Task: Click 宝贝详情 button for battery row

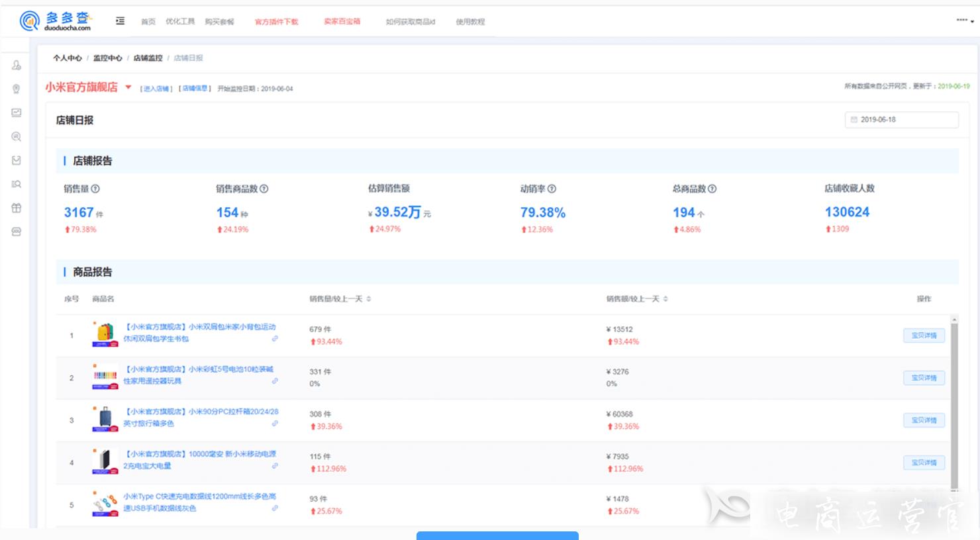Action: pos(924,378)
